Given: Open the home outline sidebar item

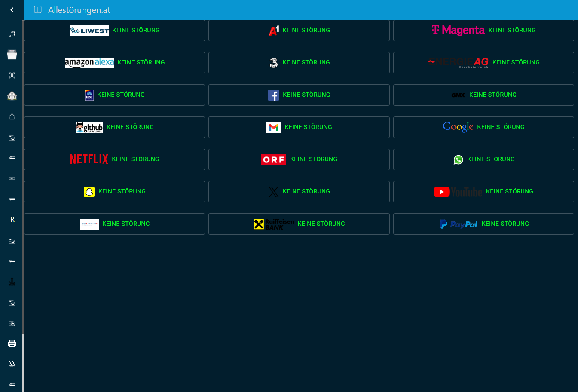Looking at the screenshot, I should [12, 116].
